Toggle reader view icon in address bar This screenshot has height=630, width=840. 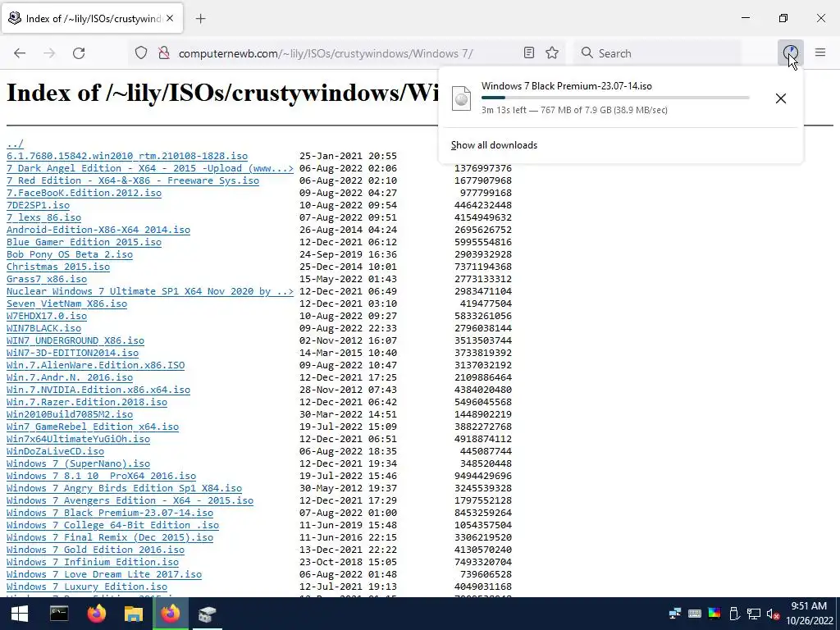(529, 53)
